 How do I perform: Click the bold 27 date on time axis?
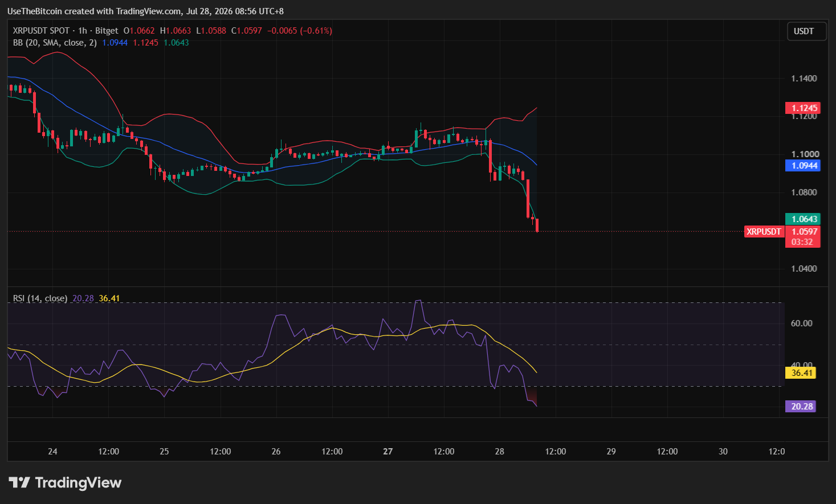pos(388,452)
